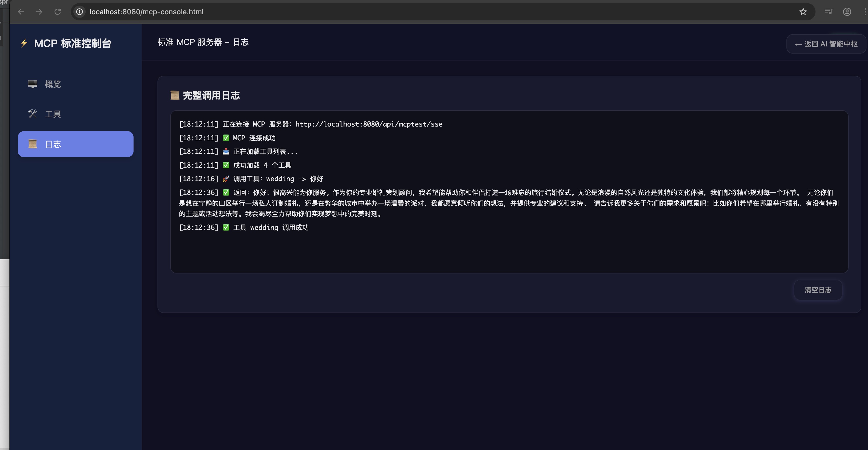Click the site info icon in address bar
Viewport: 868px width, 450px height.
[80, 12]
